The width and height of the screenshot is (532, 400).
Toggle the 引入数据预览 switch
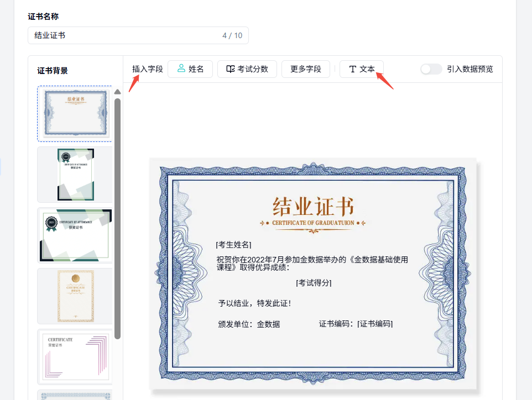431,69
